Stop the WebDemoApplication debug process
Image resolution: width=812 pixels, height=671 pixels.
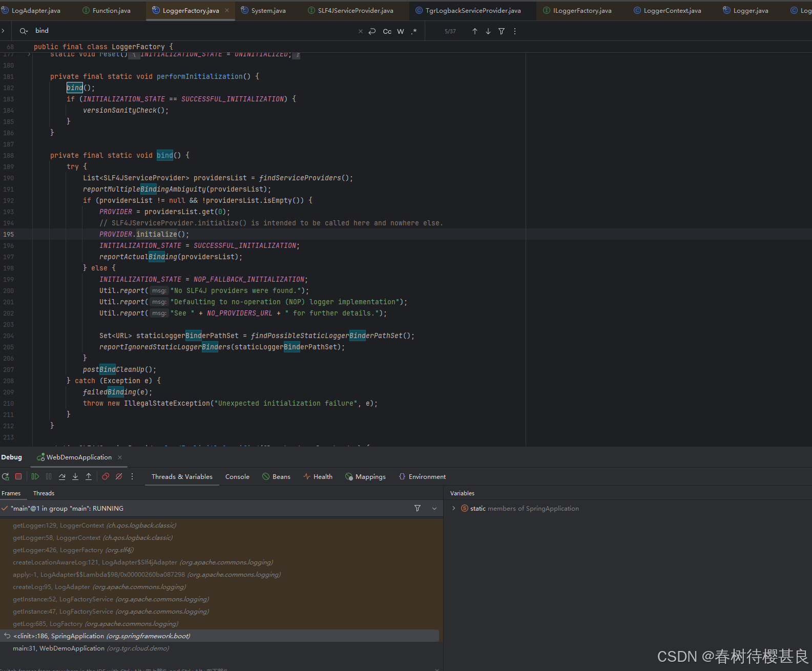coord(18,476)
